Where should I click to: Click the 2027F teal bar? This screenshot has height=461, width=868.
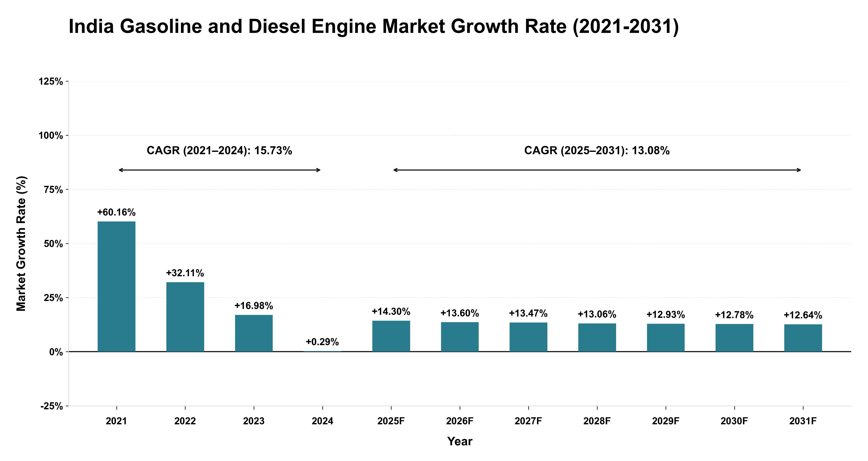coord(528,337)
